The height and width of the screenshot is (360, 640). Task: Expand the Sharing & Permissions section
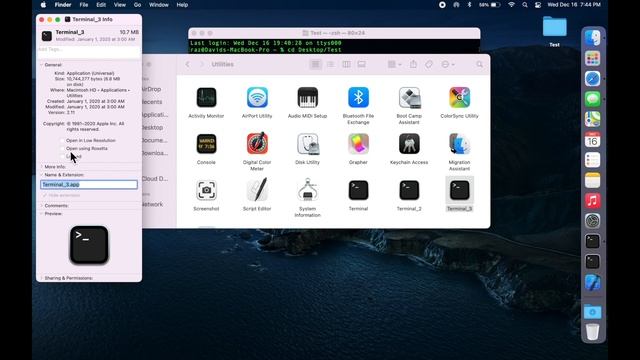pos(41,278)
